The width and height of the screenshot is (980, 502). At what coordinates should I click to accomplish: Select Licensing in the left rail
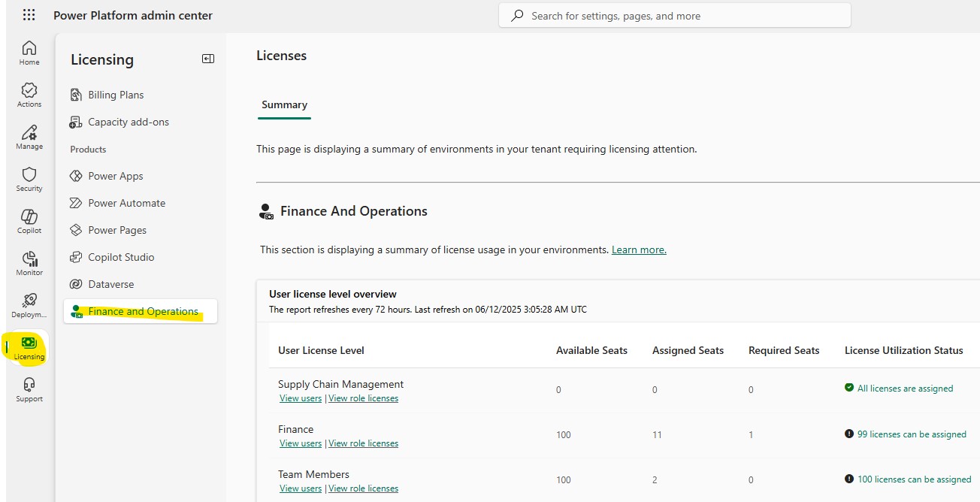pyautogui.click(x=29, y=348)
